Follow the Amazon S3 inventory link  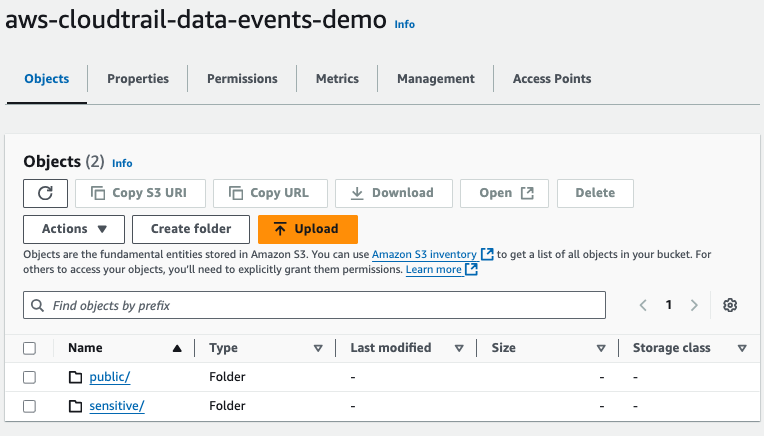tap(424, 254)
